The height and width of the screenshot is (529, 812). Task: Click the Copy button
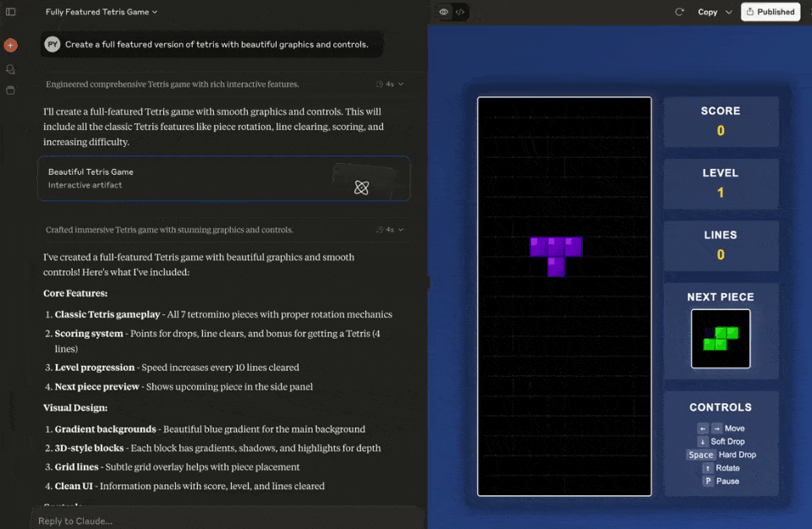[x=707, y=12]
